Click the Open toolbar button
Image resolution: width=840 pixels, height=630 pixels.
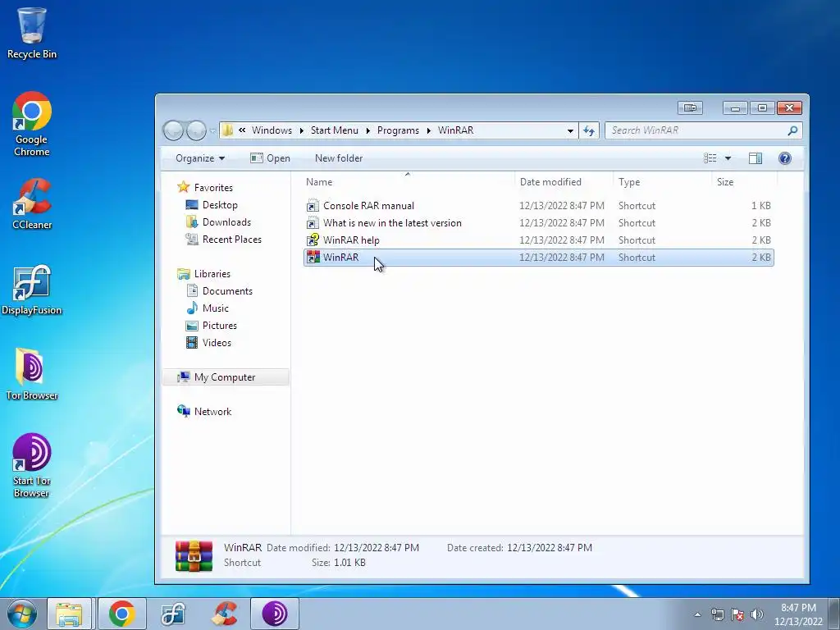click(x=271, y=158)
